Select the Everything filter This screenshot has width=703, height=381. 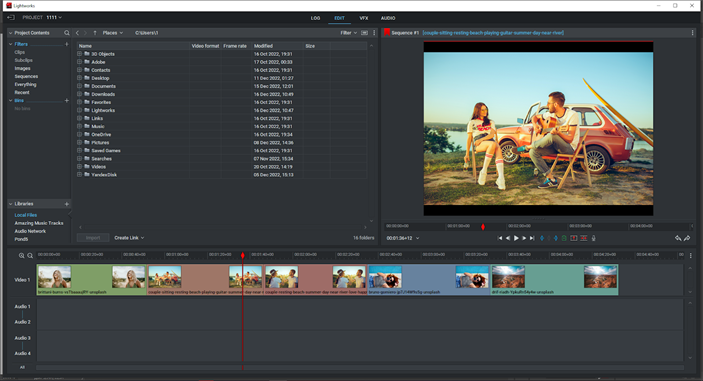coord(26,84)
